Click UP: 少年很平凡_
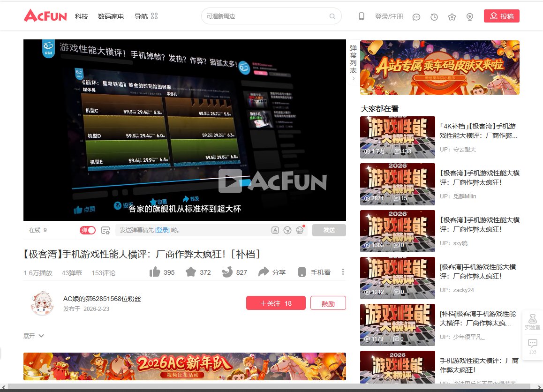 [462, 337]
